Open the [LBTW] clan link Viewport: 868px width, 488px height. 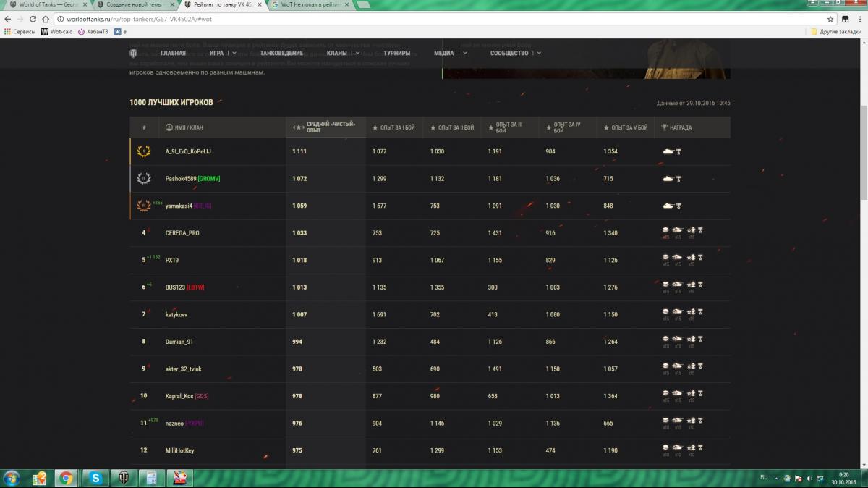point(195,287)
